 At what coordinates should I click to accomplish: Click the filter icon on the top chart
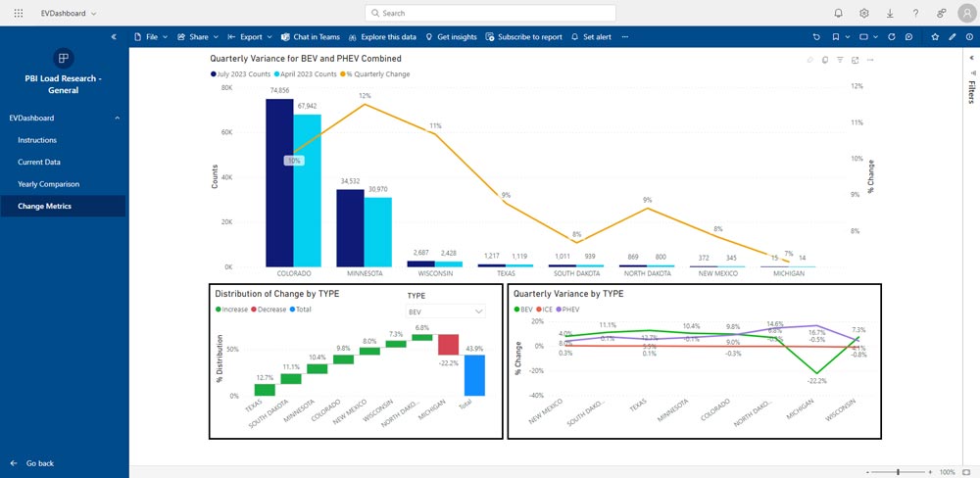[840, 60]
